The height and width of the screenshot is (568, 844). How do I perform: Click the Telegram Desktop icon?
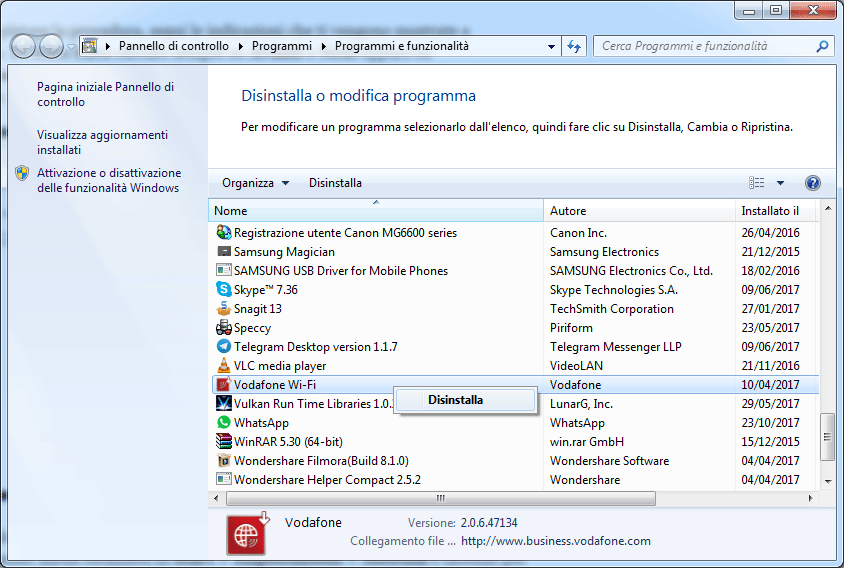(x=223, y=346)
